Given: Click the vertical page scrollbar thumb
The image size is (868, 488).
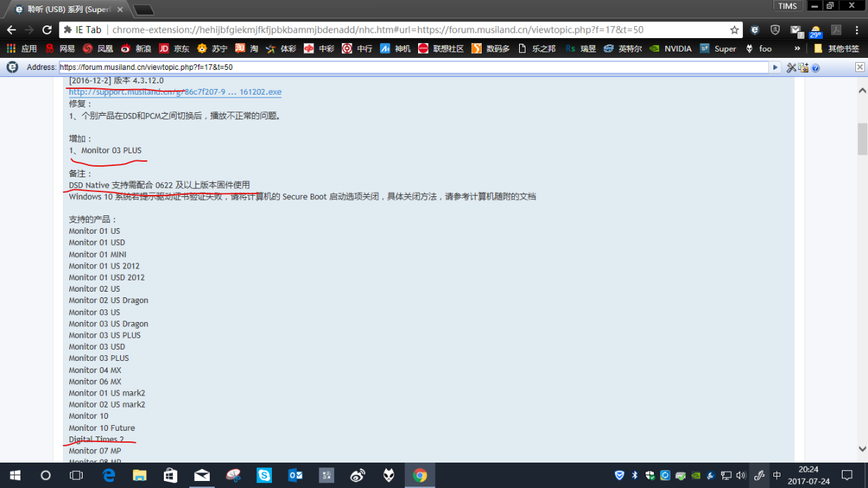Looking at the screenshot, I should pyautogui.click(x=861, y=138).
